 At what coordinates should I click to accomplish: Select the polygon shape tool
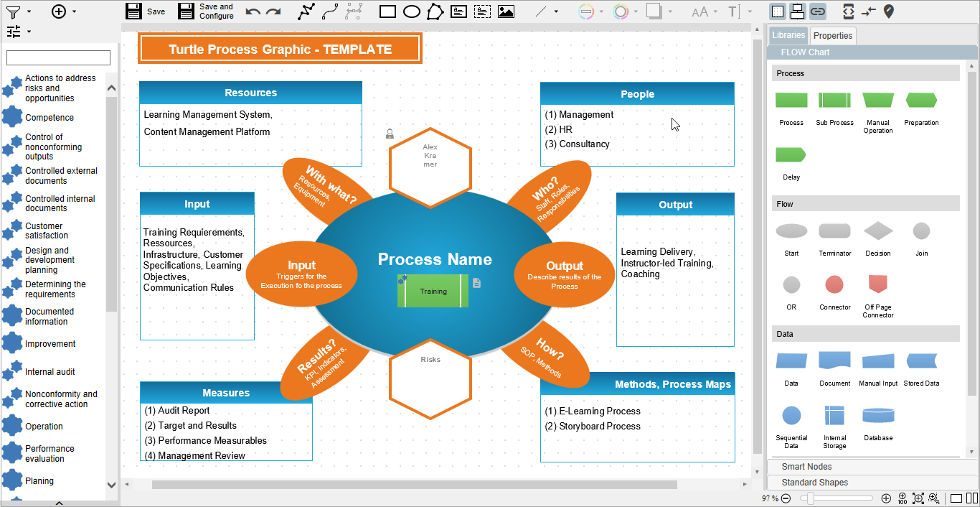click(435, 11)
